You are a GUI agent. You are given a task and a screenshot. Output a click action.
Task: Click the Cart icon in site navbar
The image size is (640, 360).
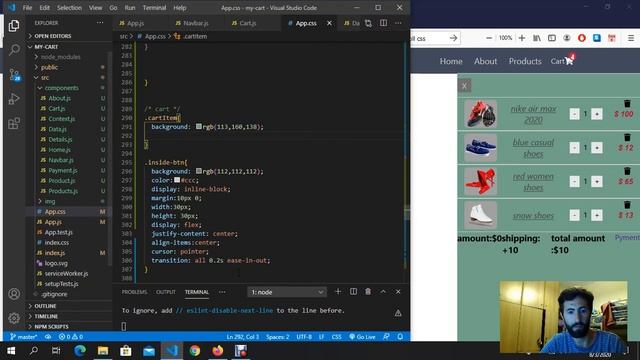(x=569, y=61)
